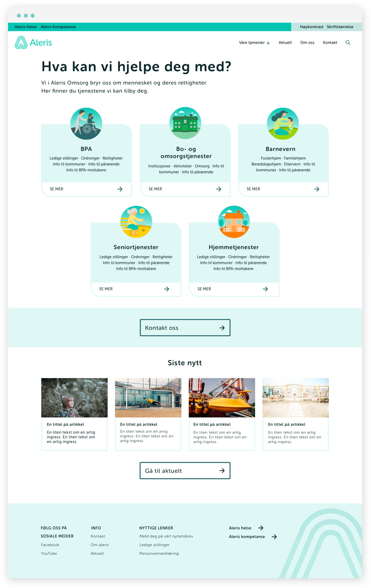Click SE MER arrow on Barnevern card
Image resolution: width=371 pixels, height=588 pixels.
tap(317, 189)
